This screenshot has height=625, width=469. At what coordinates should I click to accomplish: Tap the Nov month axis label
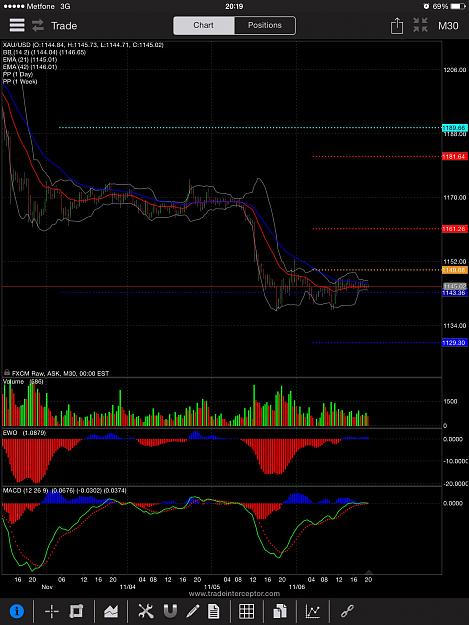coord(47,587)
